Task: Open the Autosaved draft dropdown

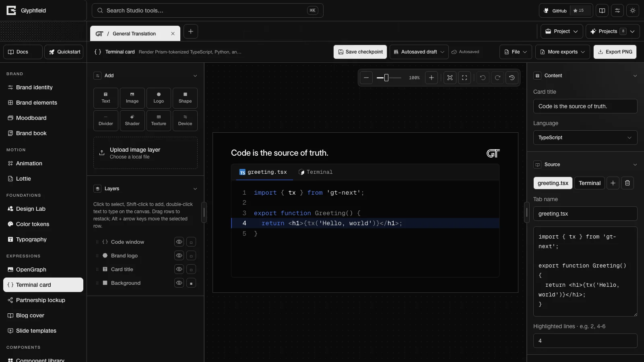Action: point(419,52)
